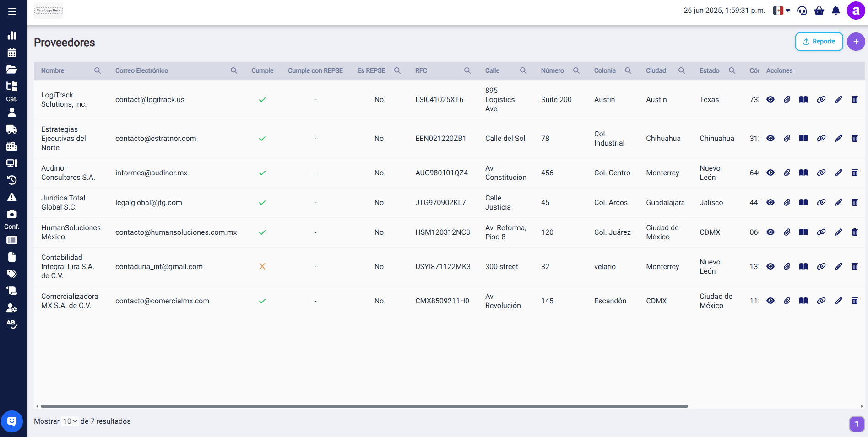
Task: Search the Correo Electrónico column
Action: [234, 70]
